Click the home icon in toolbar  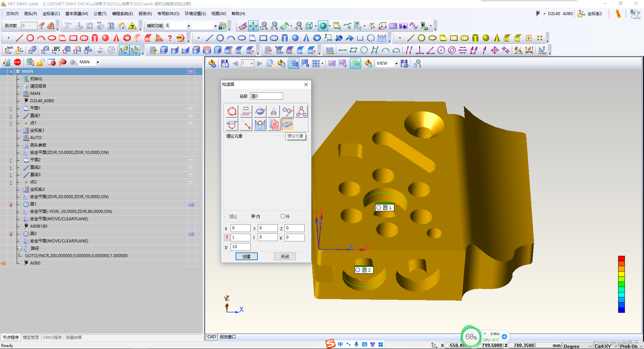(x=122, y=26)
